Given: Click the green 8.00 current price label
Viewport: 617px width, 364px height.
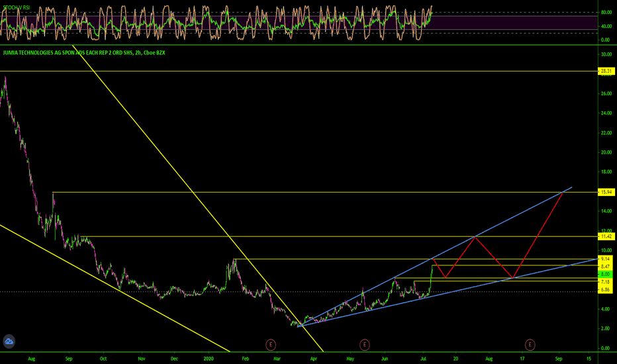Looking at the screenshot, I should (606, 274).
